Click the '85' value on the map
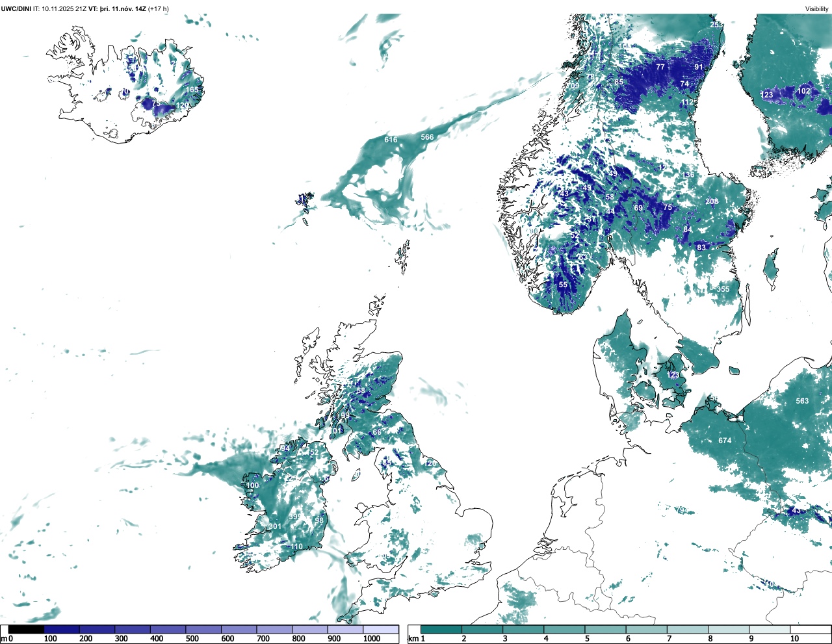The height and width of the screenshot is (644, 832). tap(619, 82)
